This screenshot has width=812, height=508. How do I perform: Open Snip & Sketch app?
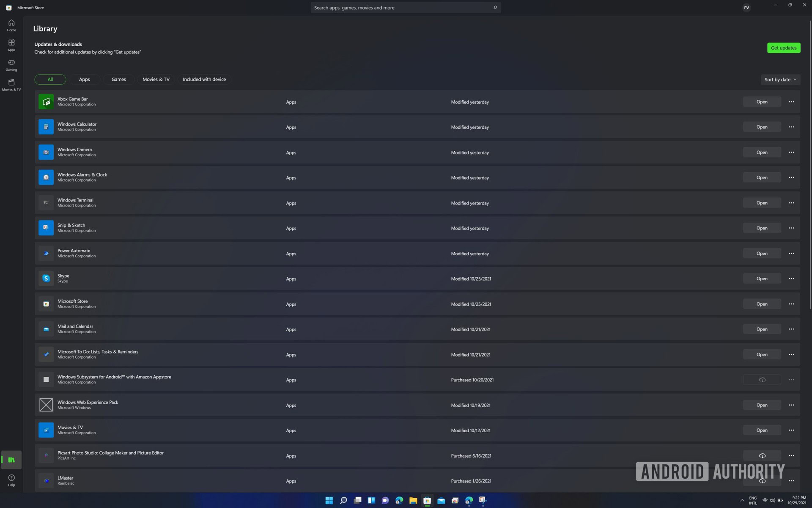point(762,228)
